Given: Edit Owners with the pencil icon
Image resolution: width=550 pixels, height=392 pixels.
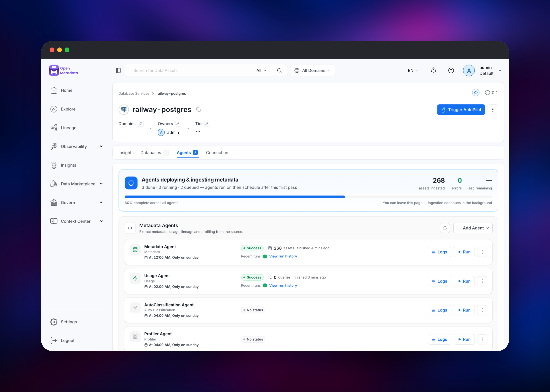Looking at the screenshot, I should (x=178, y=124).
